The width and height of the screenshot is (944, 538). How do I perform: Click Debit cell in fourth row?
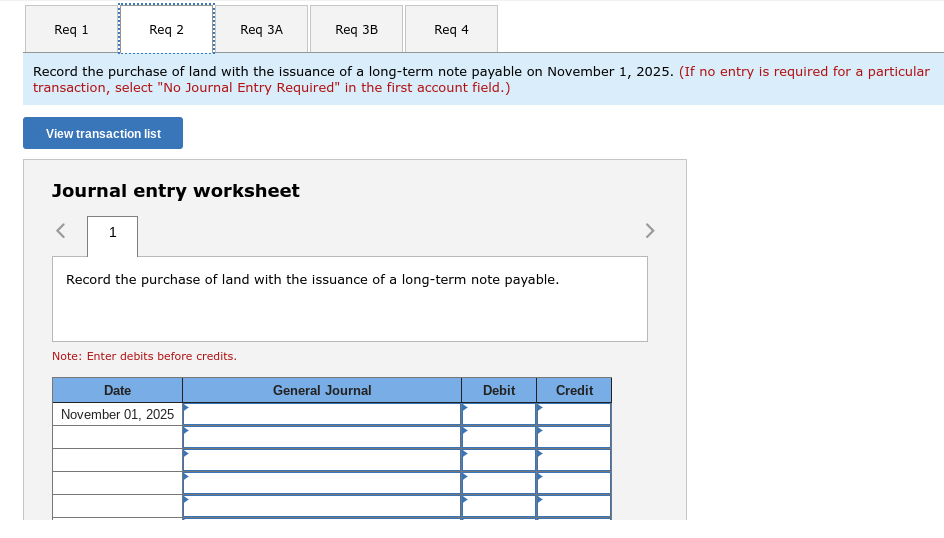coord(498,483)
